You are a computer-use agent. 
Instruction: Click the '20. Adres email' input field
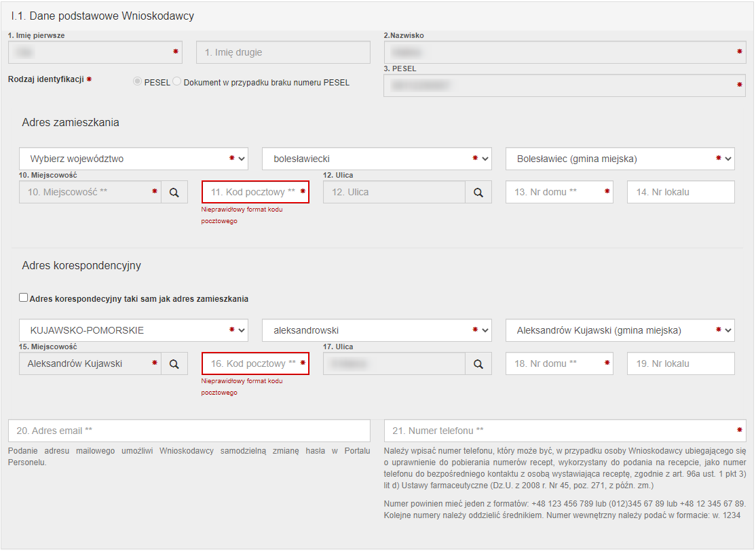(189, 431)
